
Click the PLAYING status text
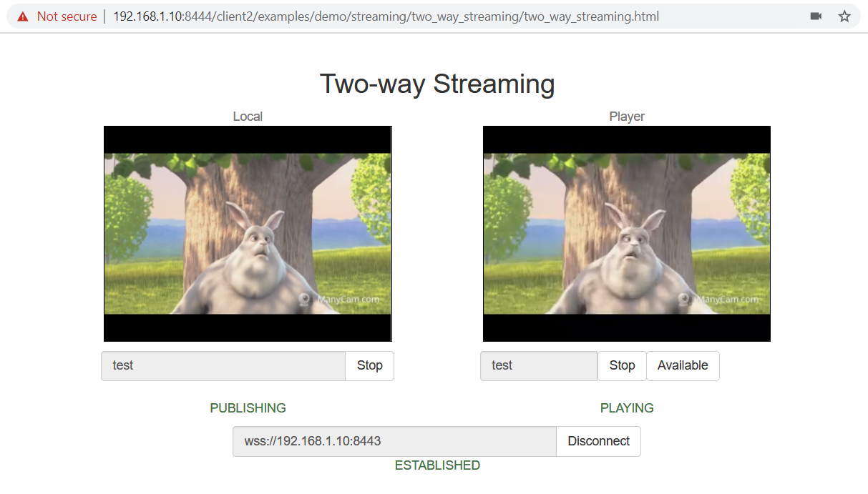(x=627, y=408)
